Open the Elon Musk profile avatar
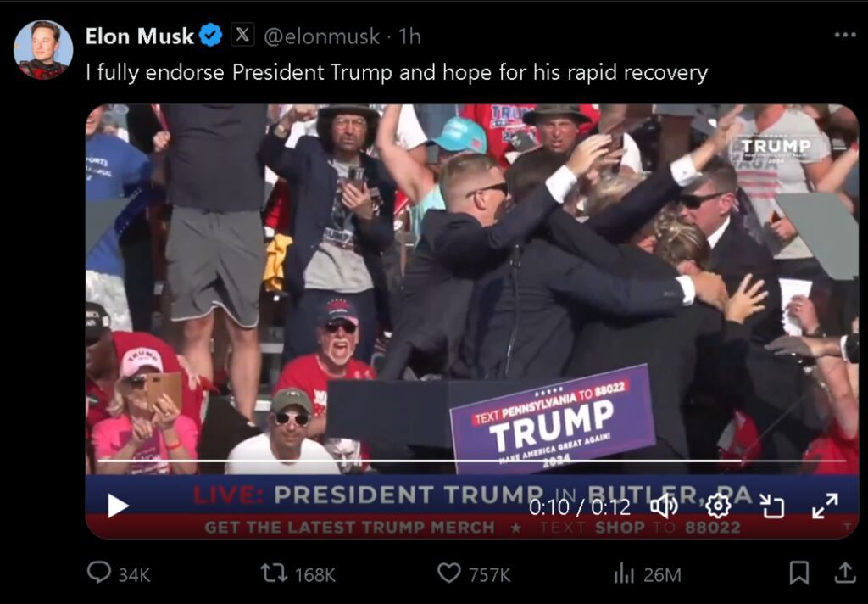868x604 pixels. (43, 50)
